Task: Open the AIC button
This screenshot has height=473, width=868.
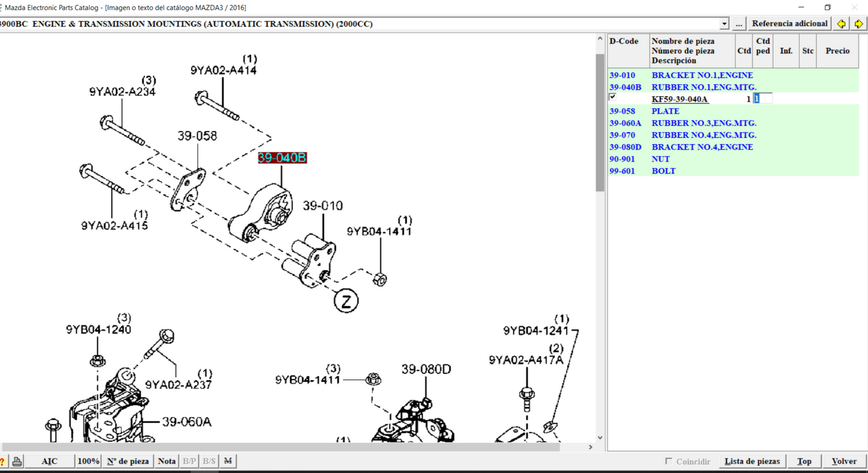Action: click(50, 461)
